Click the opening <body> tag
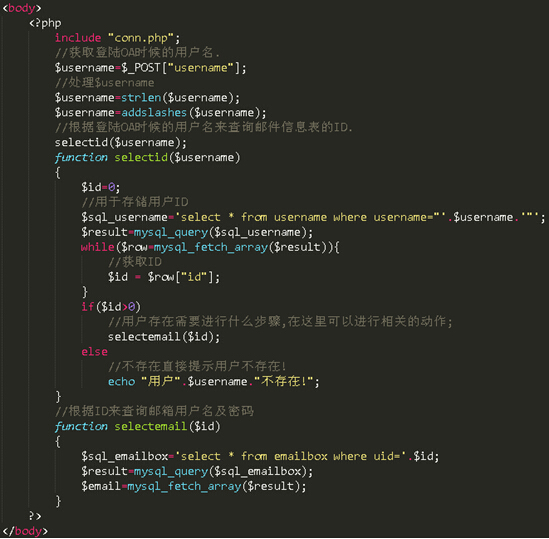This screenshot has width=549, height=539. pyautogui.click(x=22, y=8)
